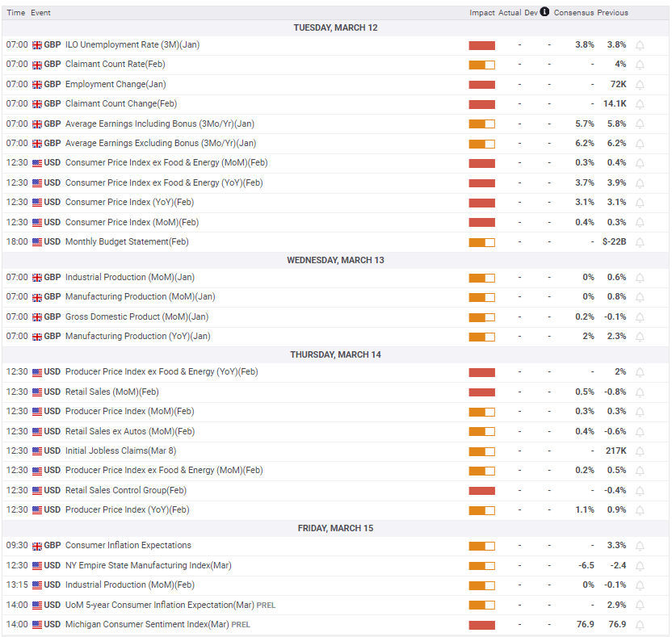
Task: Click the bell icon for ILO Unemployment Rate
Action: (640, 45)
